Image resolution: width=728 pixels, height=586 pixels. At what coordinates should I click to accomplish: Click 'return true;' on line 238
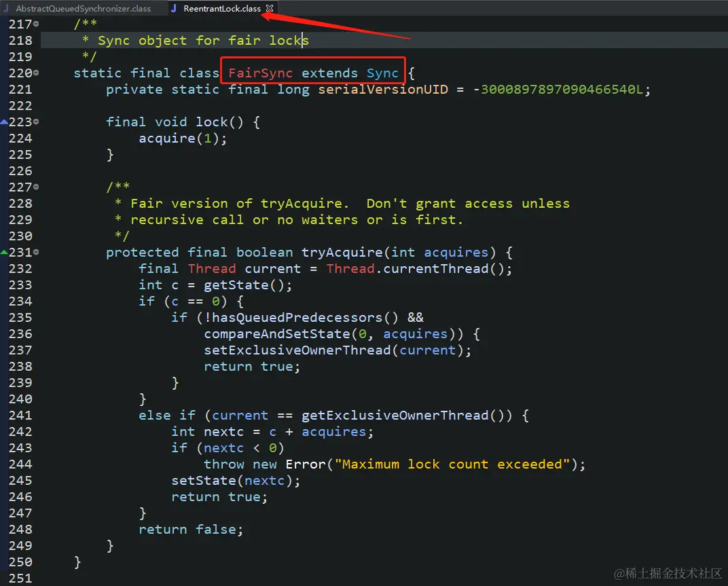tap(252, 367)
